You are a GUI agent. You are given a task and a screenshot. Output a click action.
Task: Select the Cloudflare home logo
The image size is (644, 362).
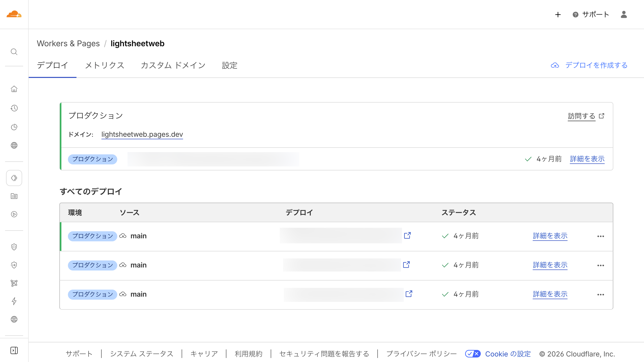14,14
